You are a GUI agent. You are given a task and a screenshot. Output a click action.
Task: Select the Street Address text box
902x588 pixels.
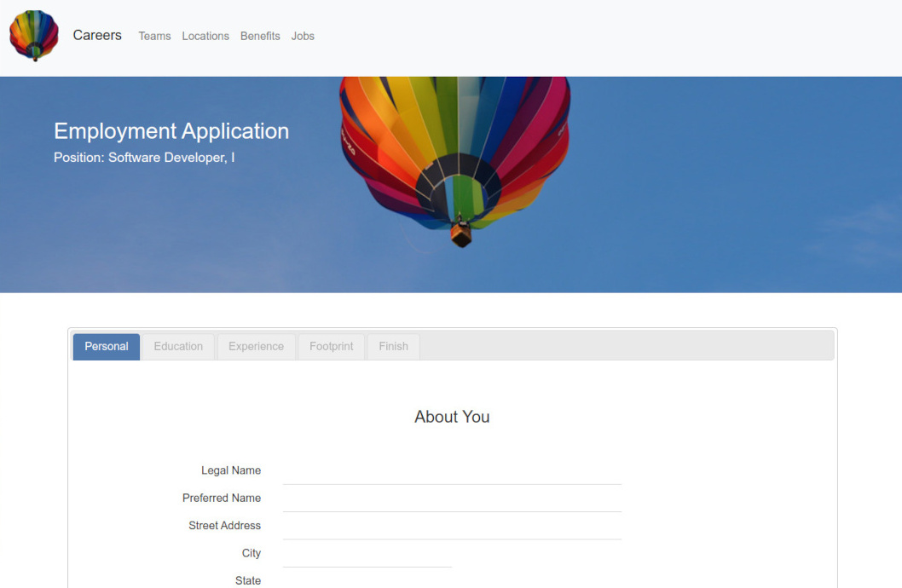point(452,527)
